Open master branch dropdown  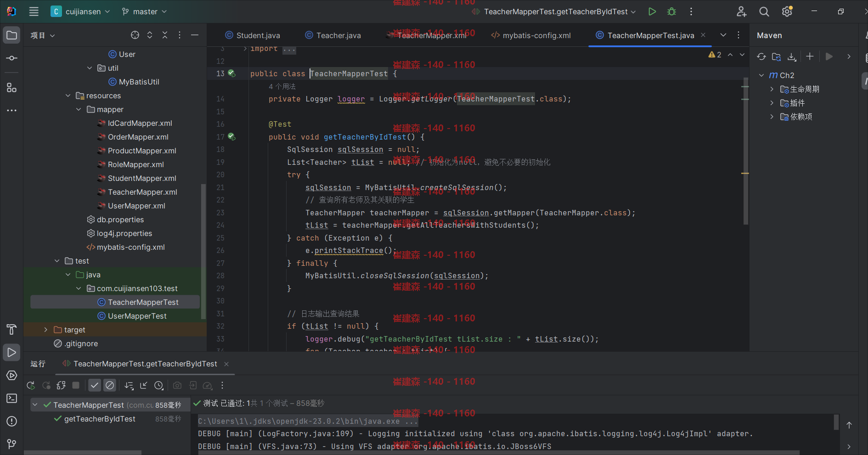(144, 11)
